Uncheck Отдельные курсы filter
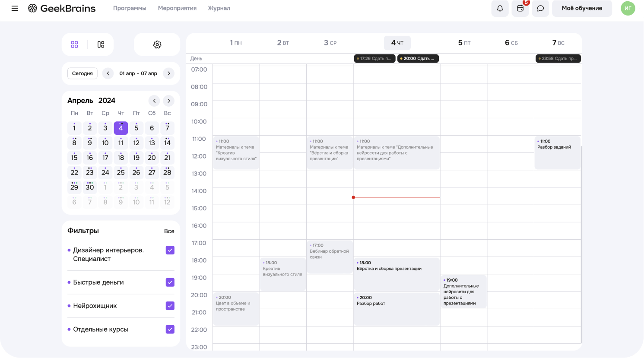The image size is (644, 358). click(x=170, y=329)
